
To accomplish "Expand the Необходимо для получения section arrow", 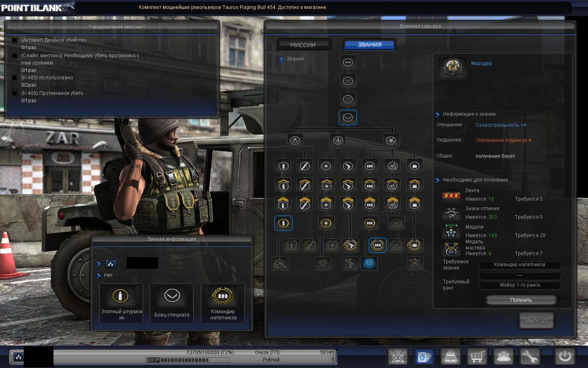I will (437, 180).
